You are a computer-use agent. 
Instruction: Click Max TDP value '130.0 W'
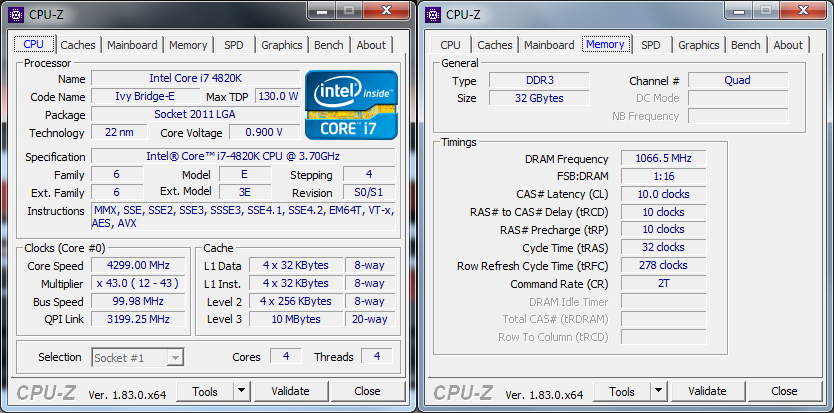tap(278, 96)
